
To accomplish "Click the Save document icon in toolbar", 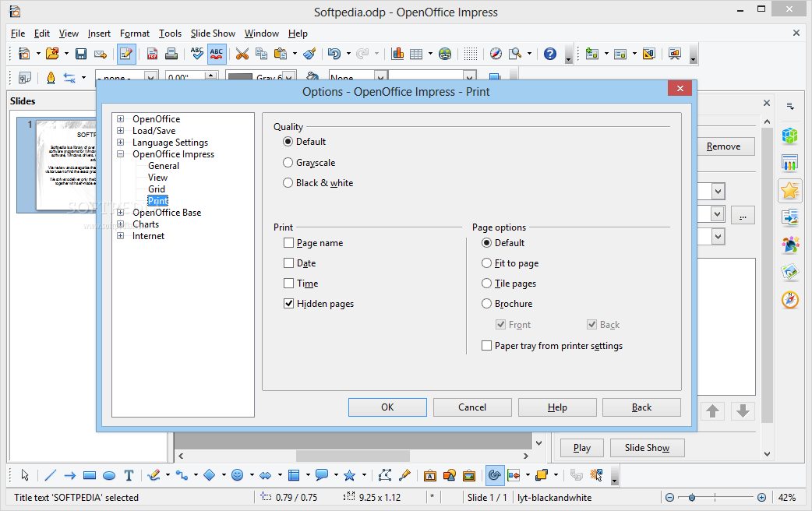I will (81, 54).
